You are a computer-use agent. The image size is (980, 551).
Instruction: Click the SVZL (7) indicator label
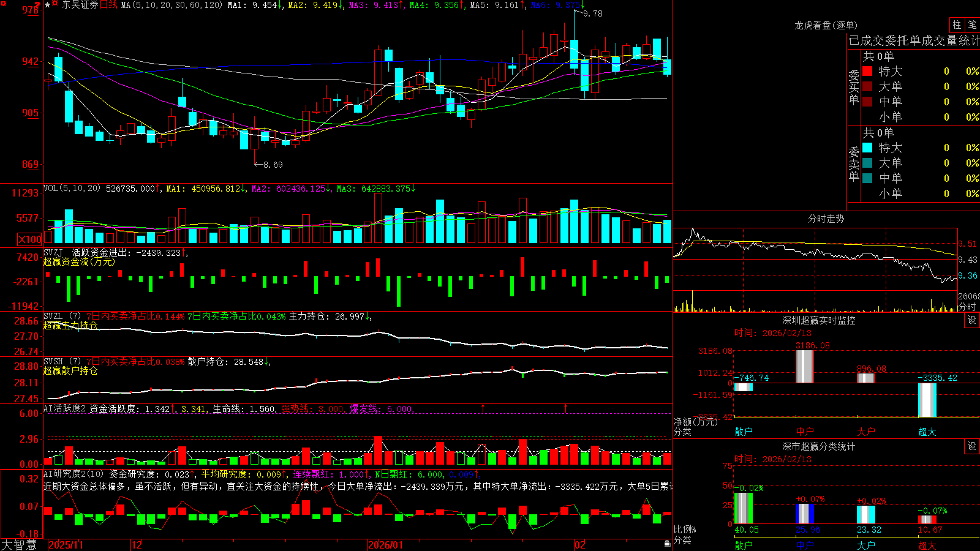[x=62, y=317]
